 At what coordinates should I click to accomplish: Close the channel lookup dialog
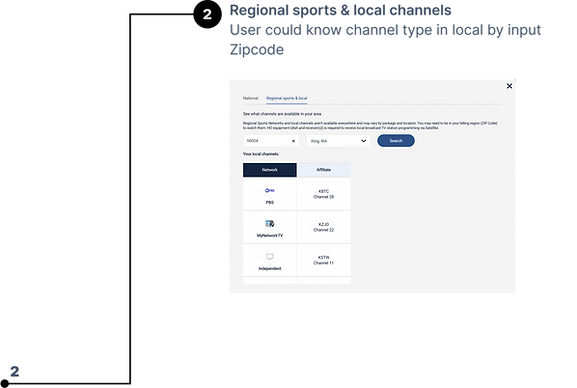pyautogui.click(x=509, y=86)
